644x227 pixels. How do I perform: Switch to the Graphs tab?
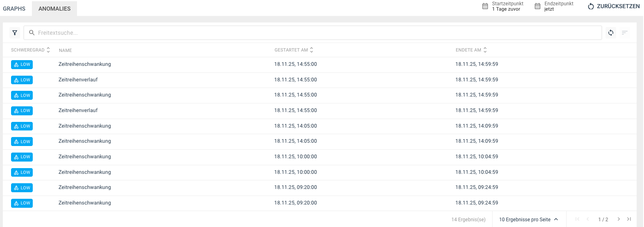pos(14,9)
